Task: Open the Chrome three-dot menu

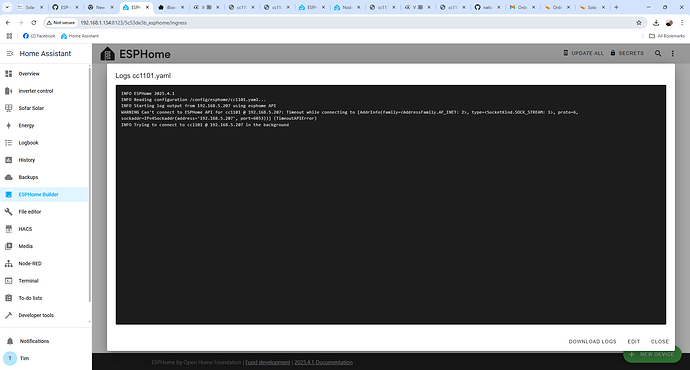Action: (x=682, y=22)
